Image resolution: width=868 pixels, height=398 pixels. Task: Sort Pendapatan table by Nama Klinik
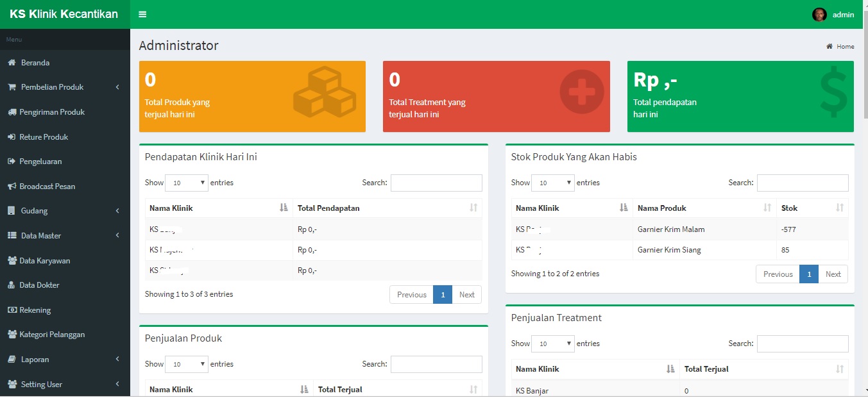point(284,208)
